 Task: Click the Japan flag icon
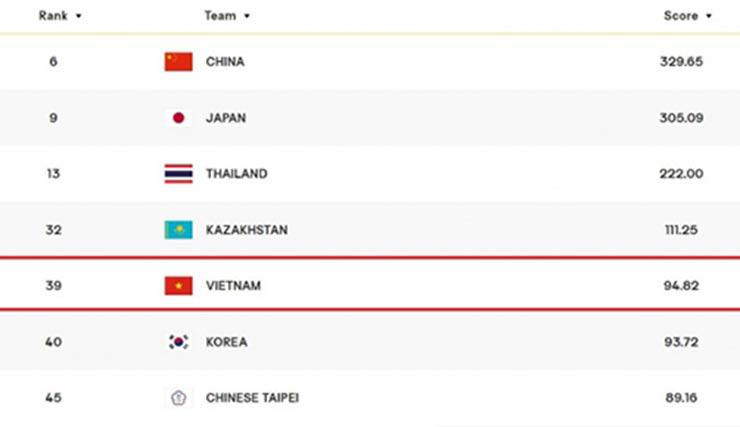178,118
